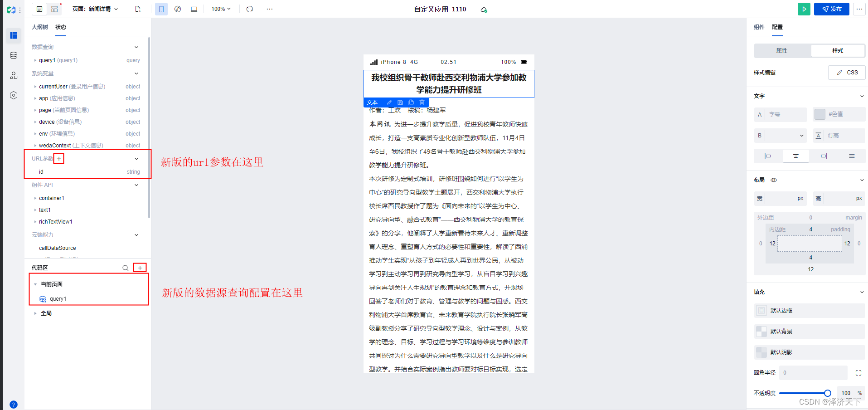Click the 圆角半径 input field

coord(813,373)
